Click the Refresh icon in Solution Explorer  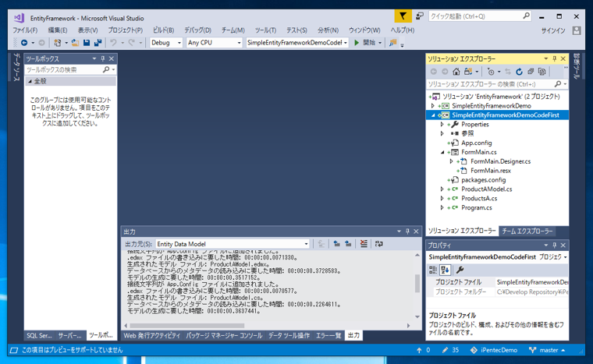click(519, 72)
